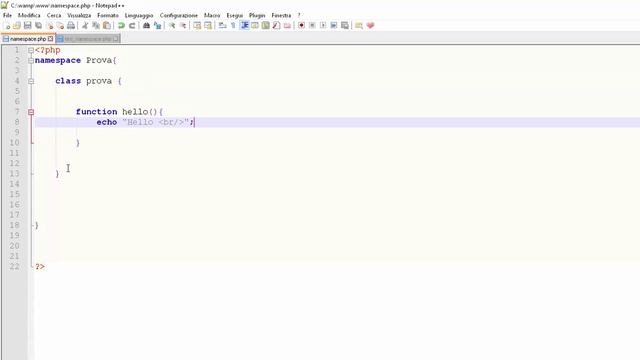Zoom in toolbar icon
The width and height of the screenshot is (640, 360).
[172, 25]
